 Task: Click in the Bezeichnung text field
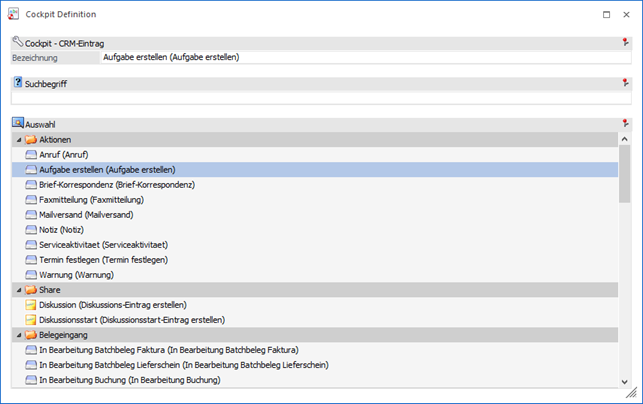pos(360,58)
